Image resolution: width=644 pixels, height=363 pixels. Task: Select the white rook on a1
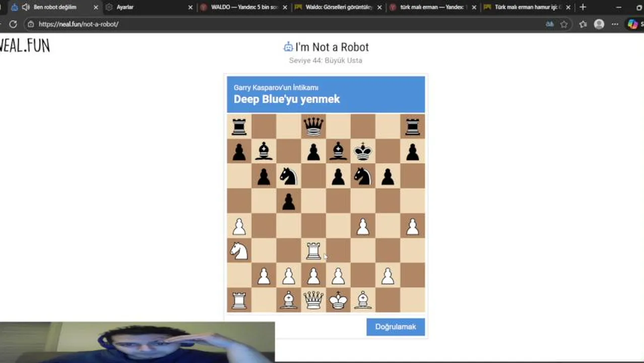click(x=239, y=300)
